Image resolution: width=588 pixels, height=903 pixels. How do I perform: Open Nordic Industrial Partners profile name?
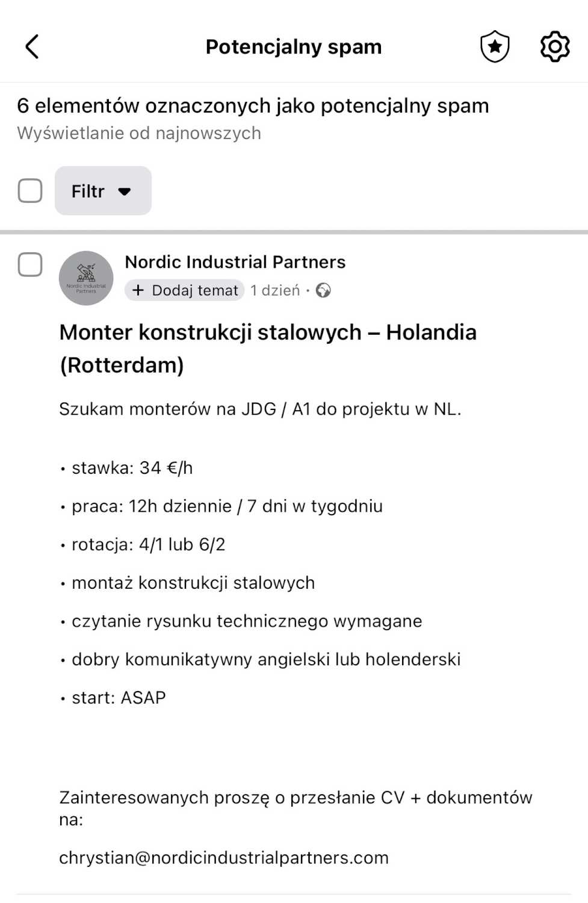tap(235, 262)
